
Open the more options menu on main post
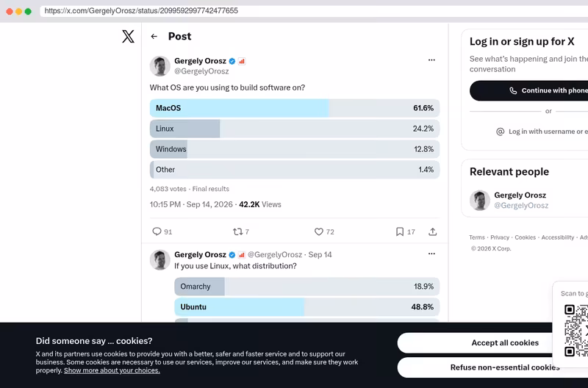pos(431,60)
